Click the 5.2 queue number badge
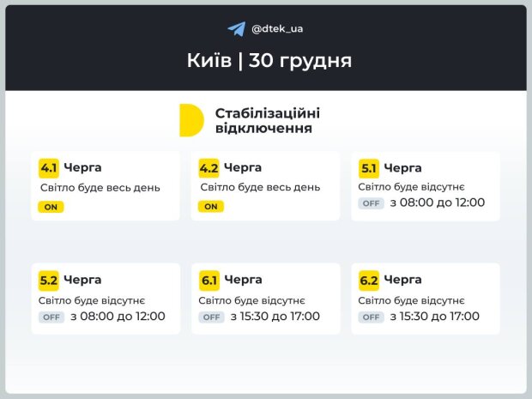This screenshot has height=399, width=532. [49, 281]
